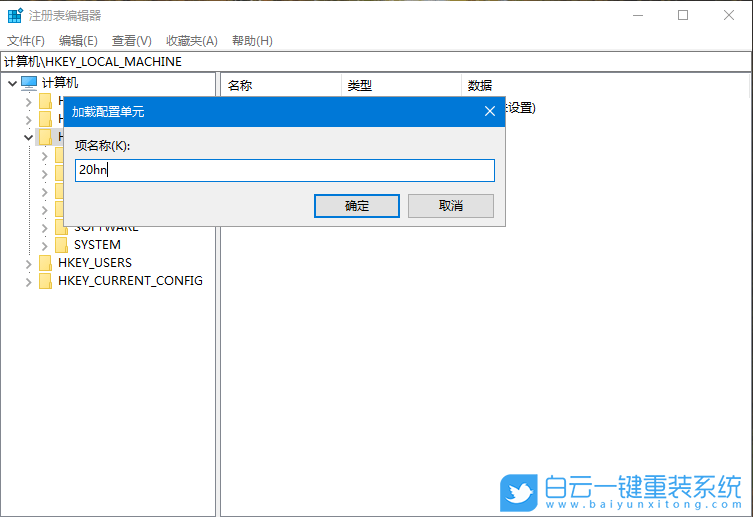Click the HKEY_CURRENT_CONFIG folder icon
Viewport: 753px width, 517px height.
click(46, 281)
